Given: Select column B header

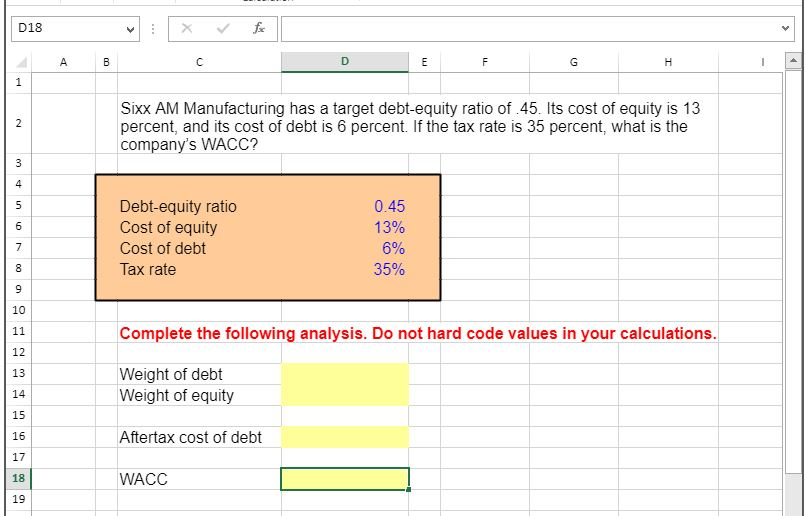Looking at the screenshot, I should 106,62.
